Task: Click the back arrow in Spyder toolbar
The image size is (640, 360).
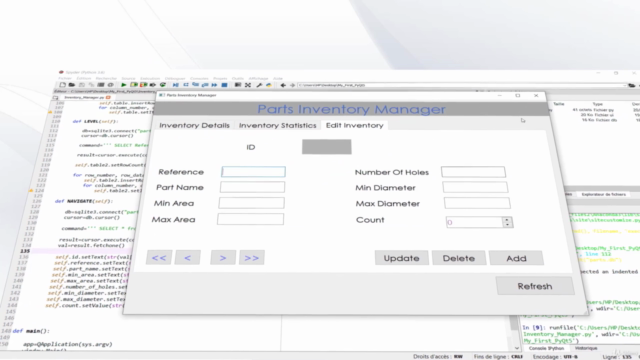Action: 283,85
